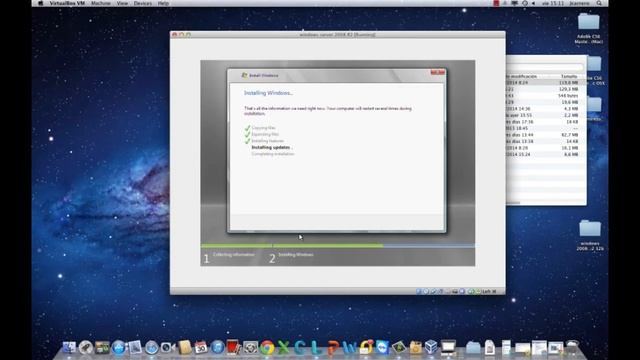Open the VirtualBox VM menu
The height and width of the screenshot is (360, 640).
[67, 3]
